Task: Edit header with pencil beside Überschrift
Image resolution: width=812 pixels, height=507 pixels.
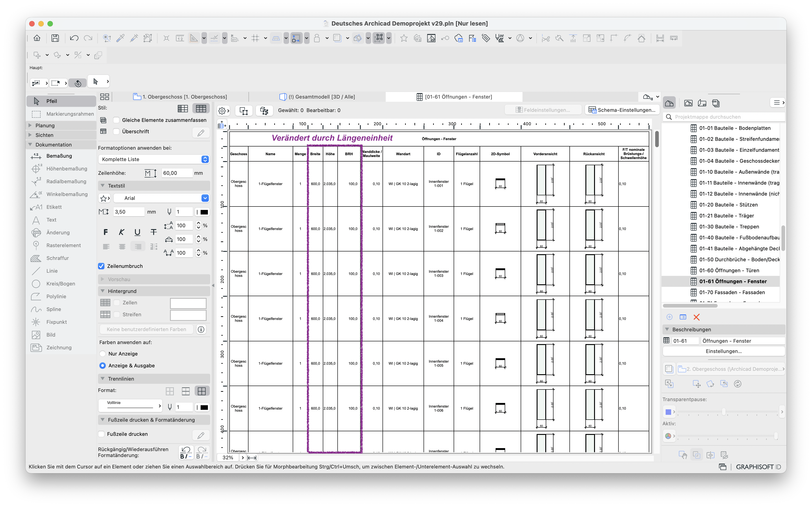Action: point(201,133)
